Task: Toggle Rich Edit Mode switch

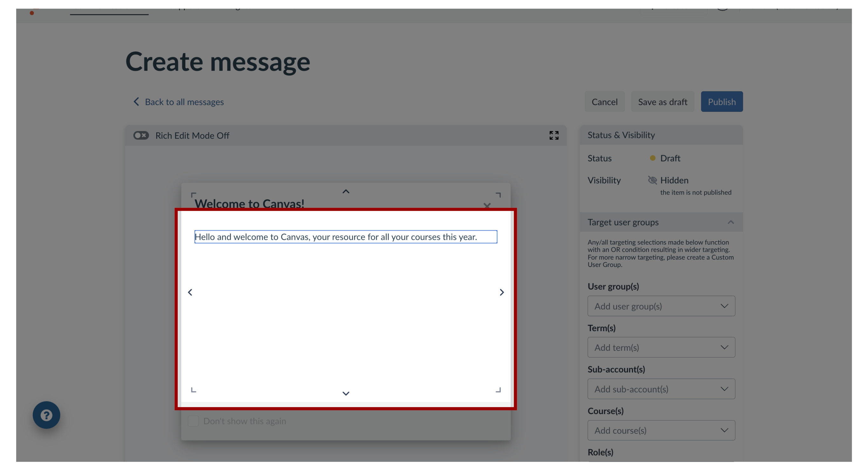Action: tap(141, 135)
